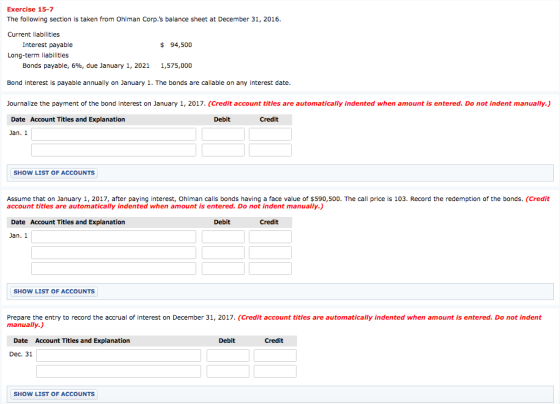The image size is (560, 404).
Task: Click third credit field in redemption entry
Action: tap(270, 268)
